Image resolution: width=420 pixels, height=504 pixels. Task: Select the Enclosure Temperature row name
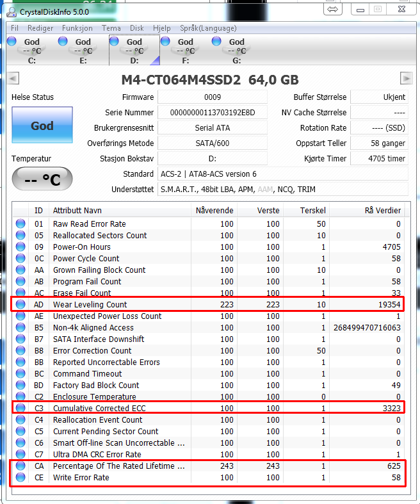click(x=95, y=396)
